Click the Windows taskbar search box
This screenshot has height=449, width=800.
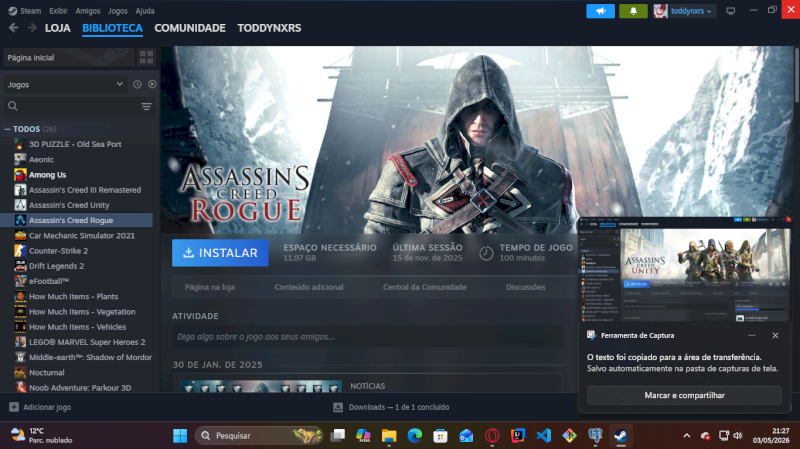coord(259,436)
